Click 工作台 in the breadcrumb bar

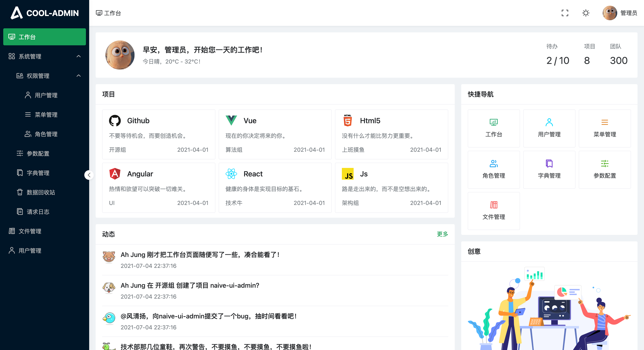[x=112, y=13]
